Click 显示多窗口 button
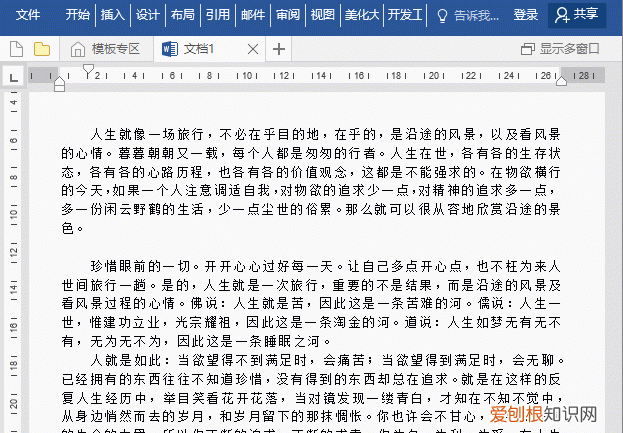The height and width of the screenshot is (433, 623). click(560, 49)
